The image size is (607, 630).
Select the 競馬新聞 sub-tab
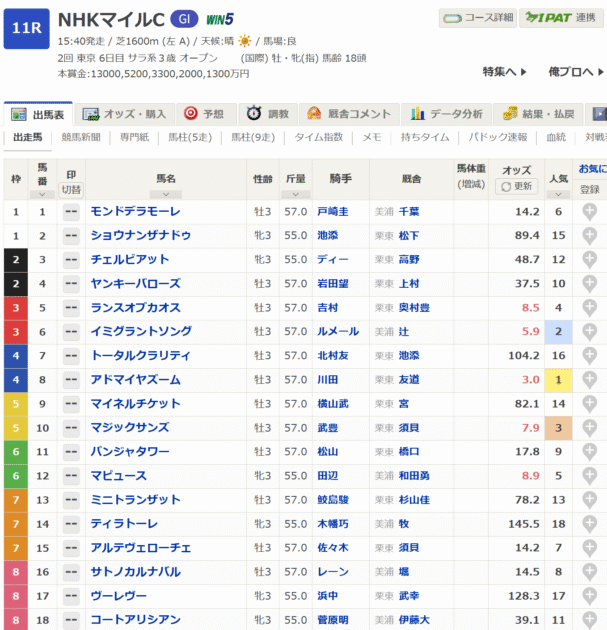pos(81,137)
